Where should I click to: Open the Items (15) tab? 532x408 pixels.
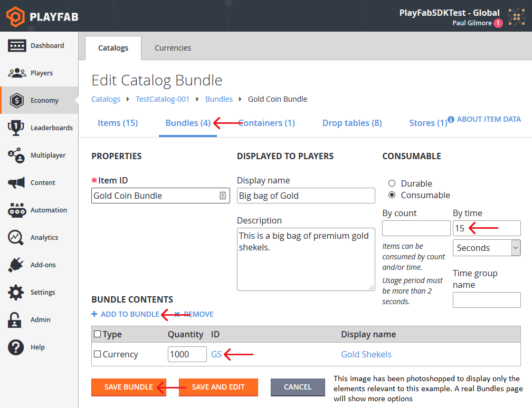118,123
